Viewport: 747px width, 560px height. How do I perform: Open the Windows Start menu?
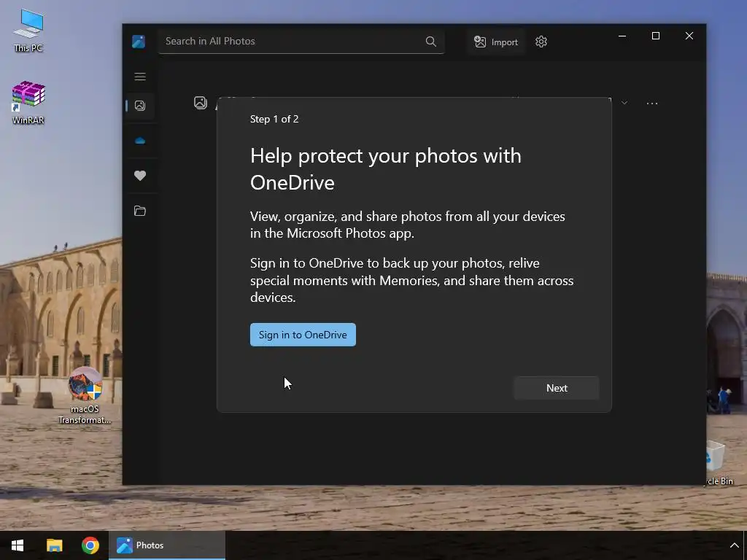click(18, 545)
